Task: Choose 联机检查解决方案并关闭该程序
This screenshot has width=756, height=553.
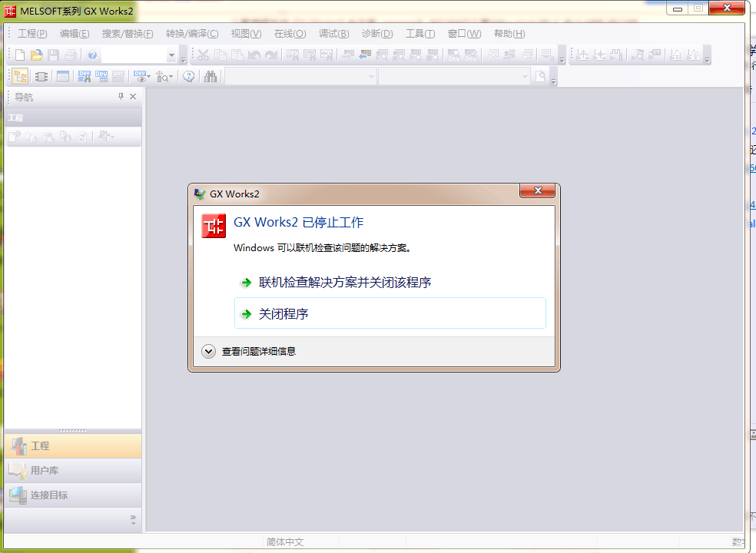Action: pyautogui.click(x=345, y=283)
